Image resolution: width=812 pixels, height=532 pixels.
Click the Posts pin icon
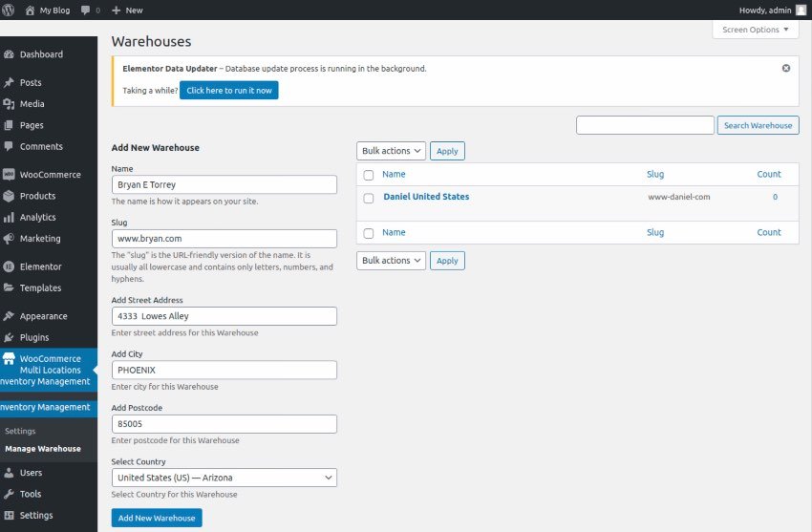point(9,82)
